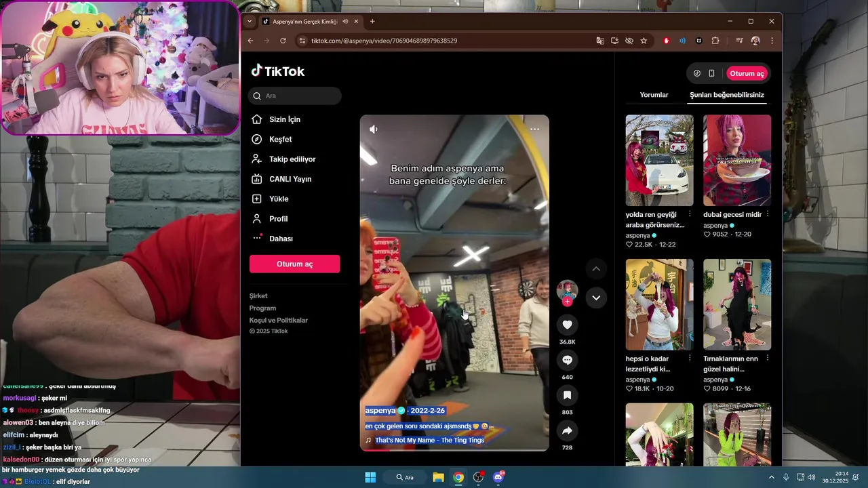The width and height of the screenshot is (868, 488).
Task: Reload the TikTok page
Action: 283,41
